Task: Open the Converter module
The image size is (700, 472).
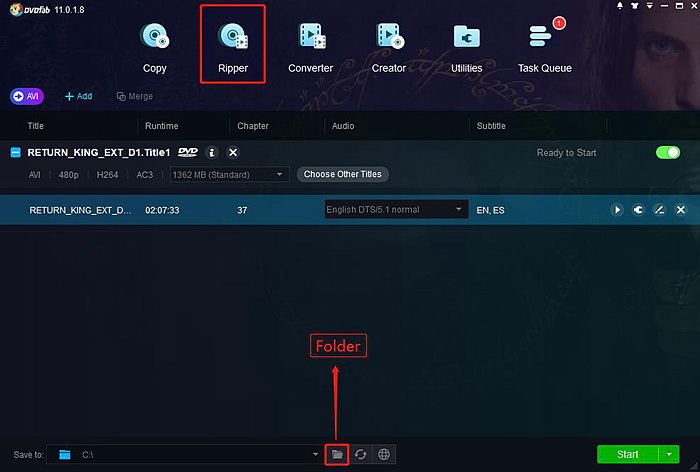Action: click(x=311, y=48)
